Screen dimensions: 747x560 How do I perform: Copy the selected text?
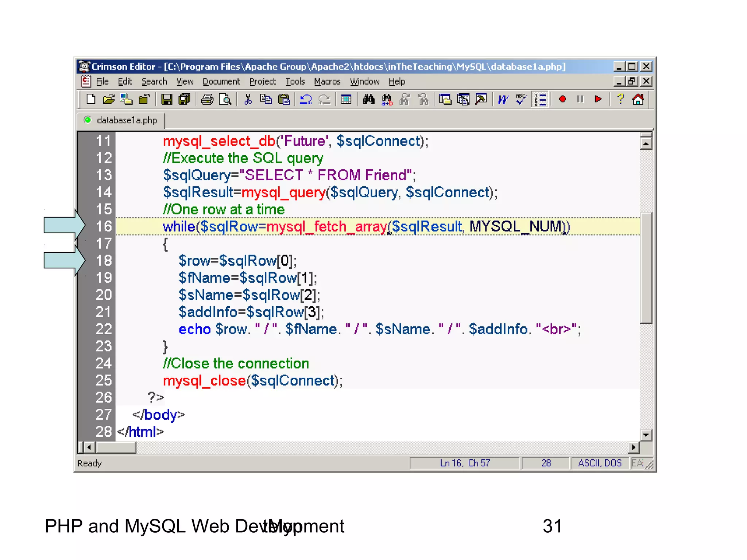pos(266,99)
